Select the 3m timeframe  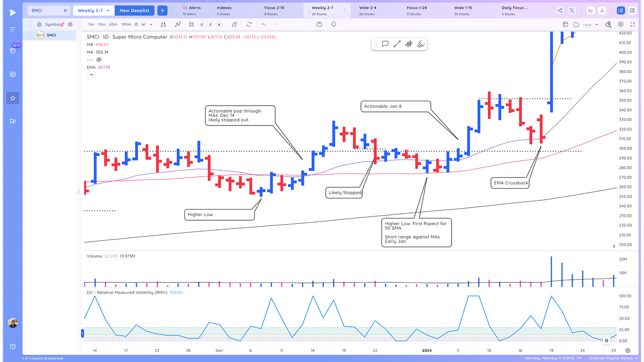click(x=91, y=25)
